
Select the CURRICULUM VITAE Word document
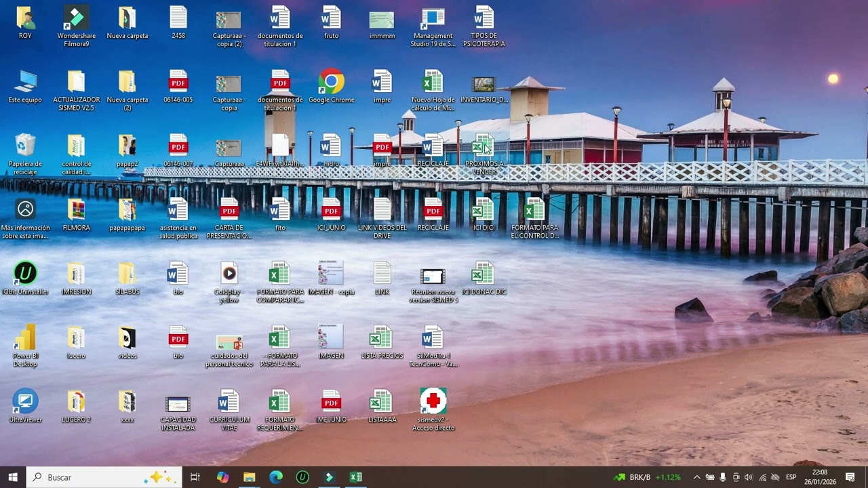pos(229,410)
